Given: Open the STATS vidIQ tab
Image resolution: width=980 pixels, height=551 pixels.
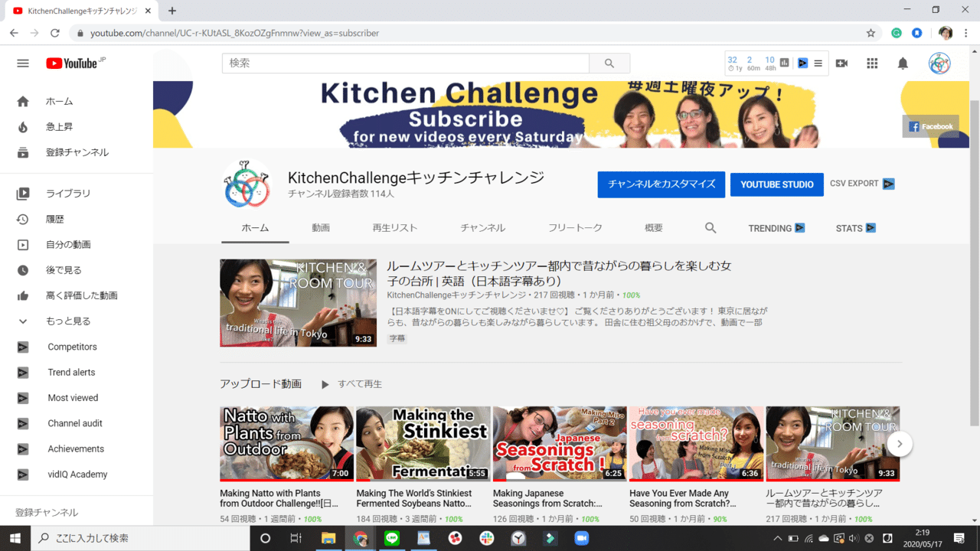Looking at the screenshot, I should [855, 228].
